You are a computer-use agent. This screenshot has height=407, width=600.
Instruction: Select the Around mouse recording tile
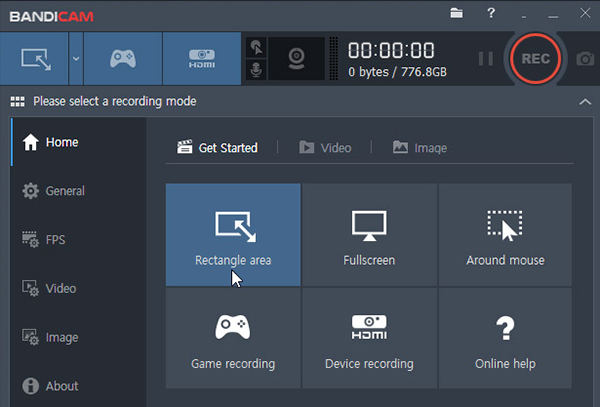click(x=505, y=235)
